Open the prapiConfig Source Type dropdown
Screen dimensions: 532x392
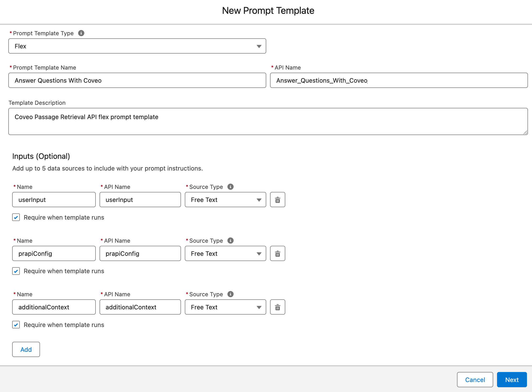click(x=225, y=254)
